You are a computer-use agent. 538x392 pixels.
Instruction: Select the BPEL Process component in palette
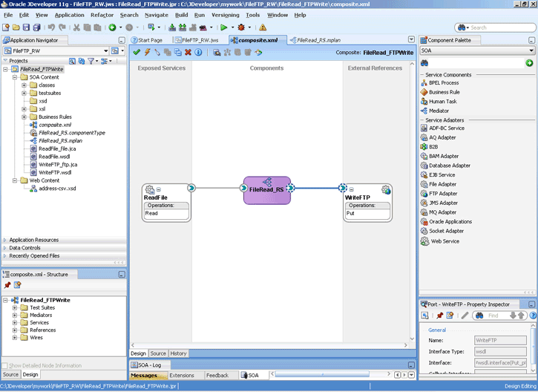tap(443, 82)
